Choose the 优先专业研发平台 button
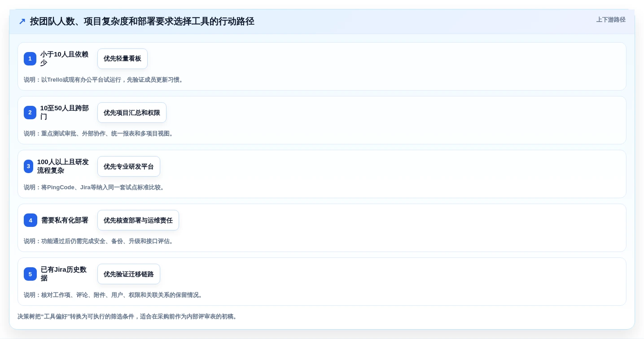Image resolution: width=644 pixels, height=339 pixels. coord(129,166)
